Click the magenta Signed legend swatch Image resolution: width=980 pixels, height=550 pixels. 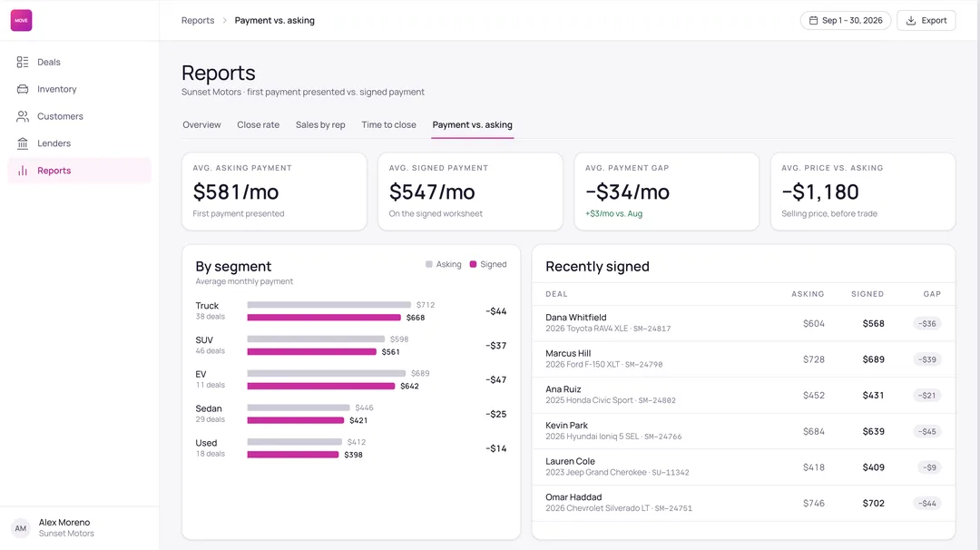tap(473, 264)
